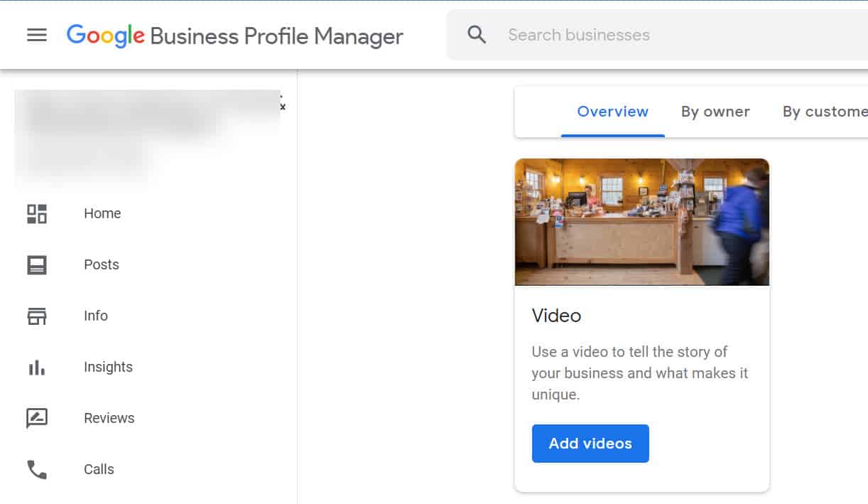Click the Reviews speech bubble icon
This screenshot has width=868, height=504.
[37, 418]
